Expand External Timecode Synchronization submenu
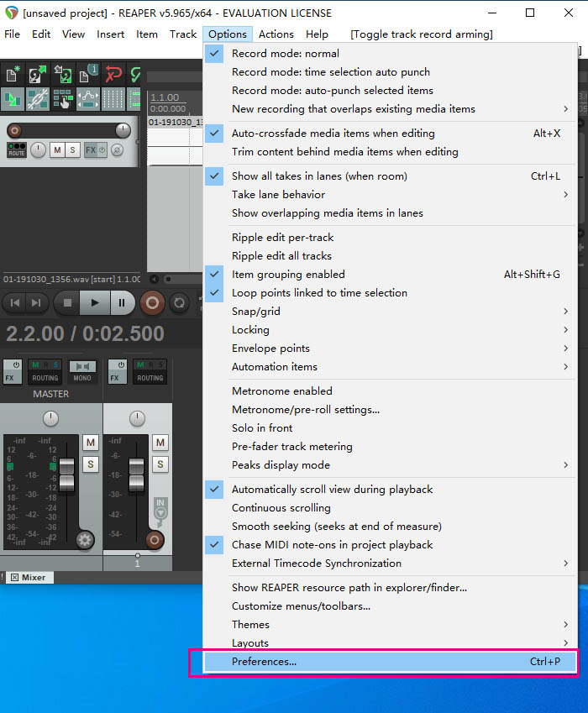Viewport: 588px width, 713px height. click(x=391, y=564)
